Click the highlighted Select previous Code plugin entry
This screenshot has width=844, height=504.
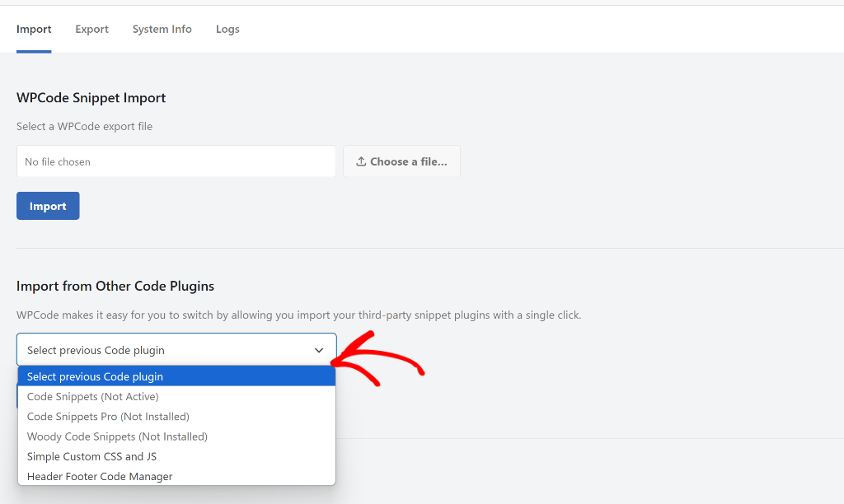[x=94, y=376]
